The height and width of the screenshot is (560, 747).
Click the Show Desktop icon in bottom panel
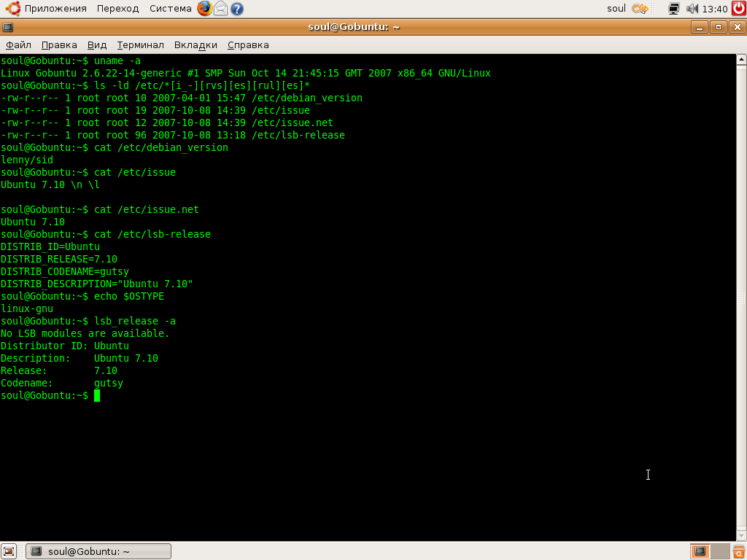pyautogui.click(x=9, y=551)
